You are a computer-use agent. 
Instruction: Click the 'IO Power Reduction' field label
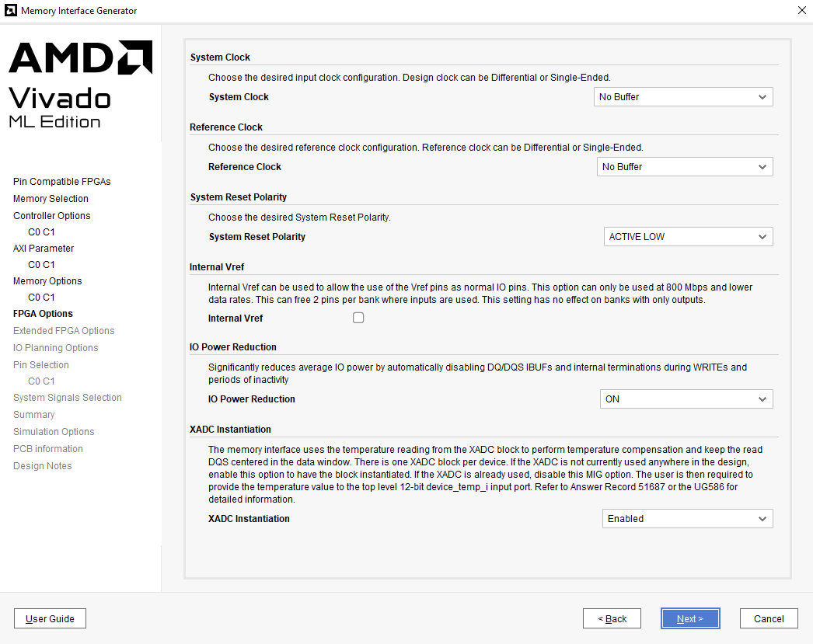252,399
